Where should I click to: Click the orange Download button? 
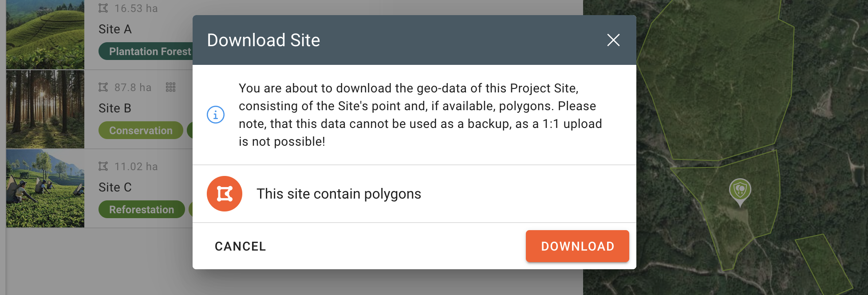point(577,246)
